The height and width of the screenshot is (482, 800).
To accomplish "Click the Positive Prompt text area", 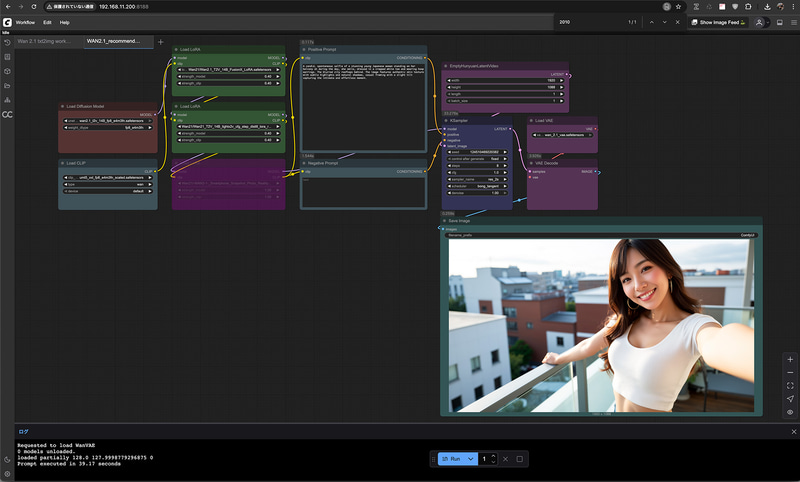I will pos(363,106).
